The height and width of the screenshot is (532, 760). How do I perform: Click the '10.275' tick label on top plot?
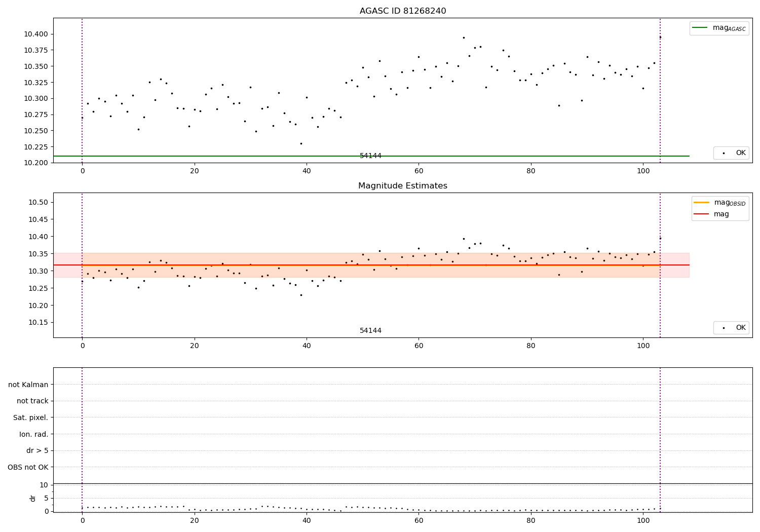pos(36,115)
